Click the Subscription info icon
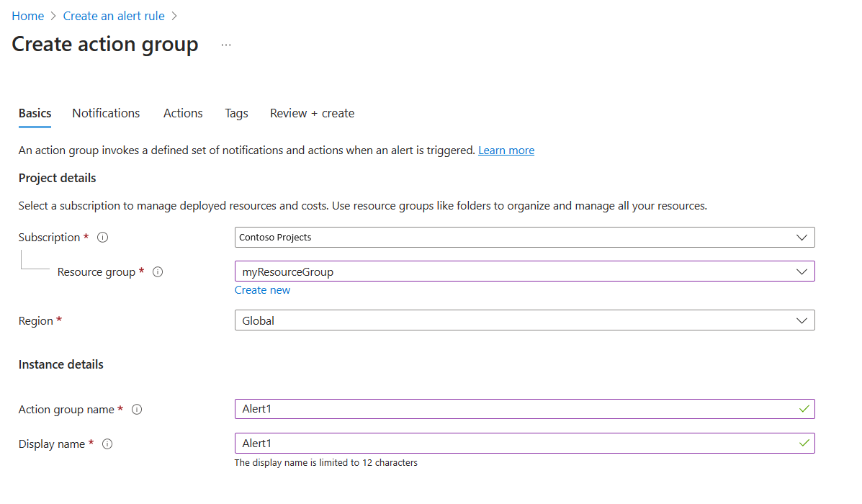The image size is (862, 504). [102, 237]
